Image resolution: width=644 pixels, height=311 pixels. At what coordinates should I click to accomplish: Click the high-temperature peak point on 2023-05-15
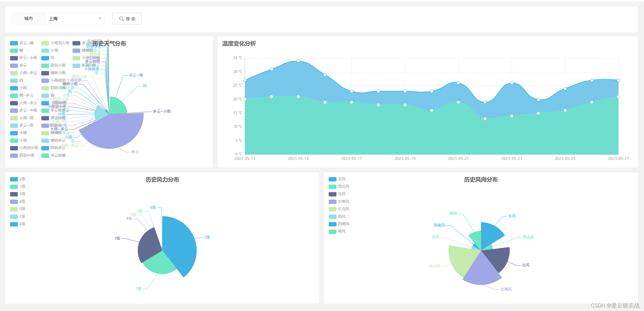(298, 61)
